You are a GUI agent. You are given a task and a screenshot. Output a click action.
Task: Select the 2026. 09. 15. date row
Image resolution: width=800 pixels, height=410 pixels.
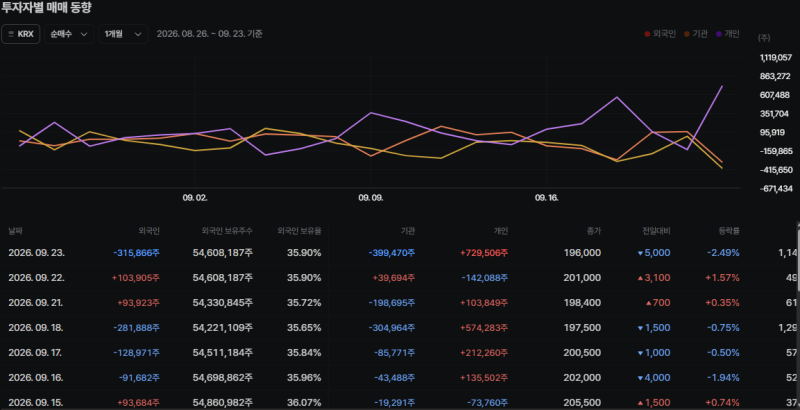click(x=36, y=403)
